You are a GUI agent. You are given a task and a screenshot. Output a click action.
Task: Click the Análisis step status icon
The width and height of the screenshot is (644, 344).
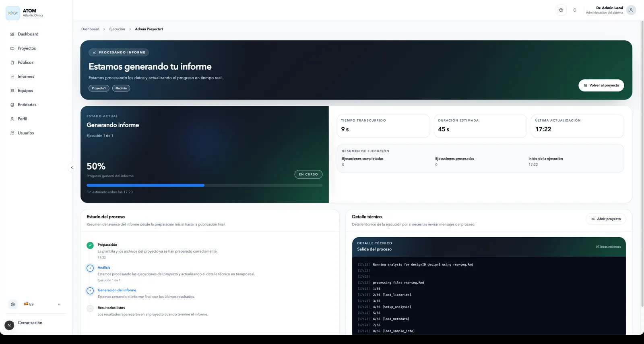click(90, 268)
